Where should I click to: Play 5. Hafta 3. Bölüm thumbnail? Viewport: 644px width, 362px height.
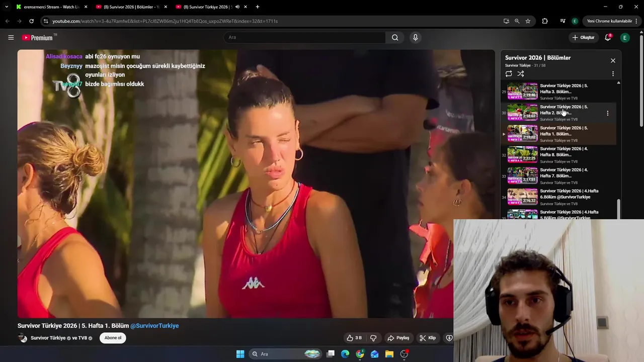[522, 91]
